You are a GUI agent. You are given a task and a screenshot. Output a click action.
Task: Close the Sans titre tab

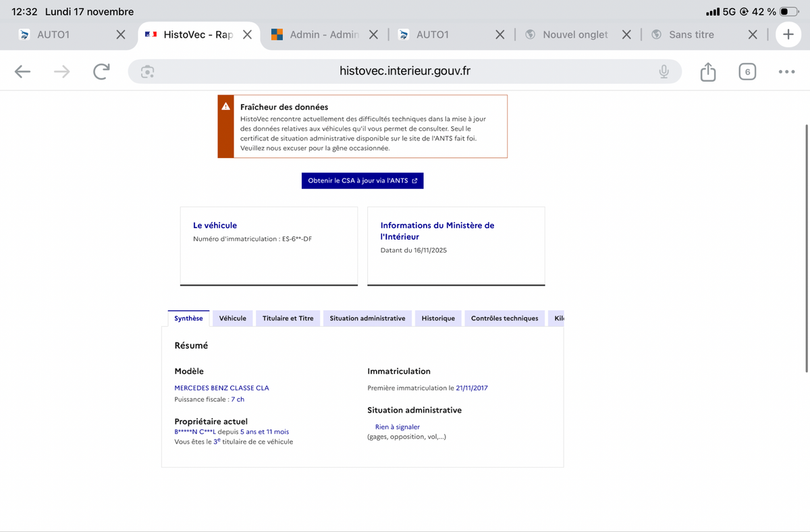click(x=753, y=34)
